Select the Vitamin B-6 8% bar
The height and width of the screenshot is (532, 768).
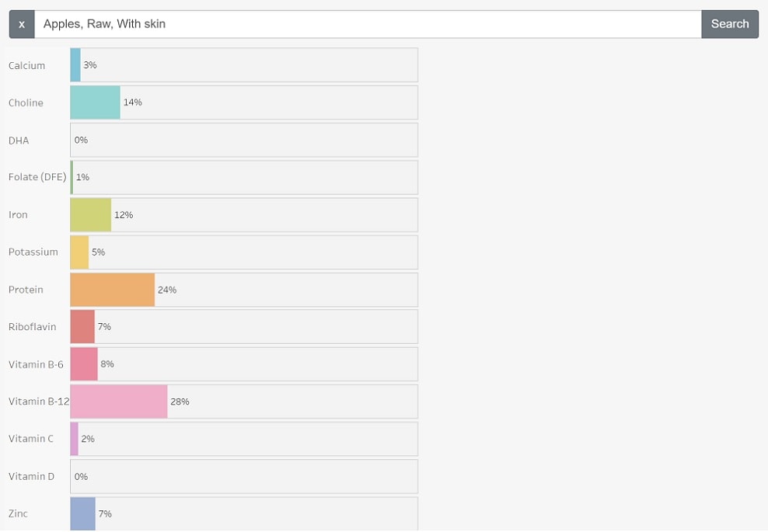(x=84, y=364)
